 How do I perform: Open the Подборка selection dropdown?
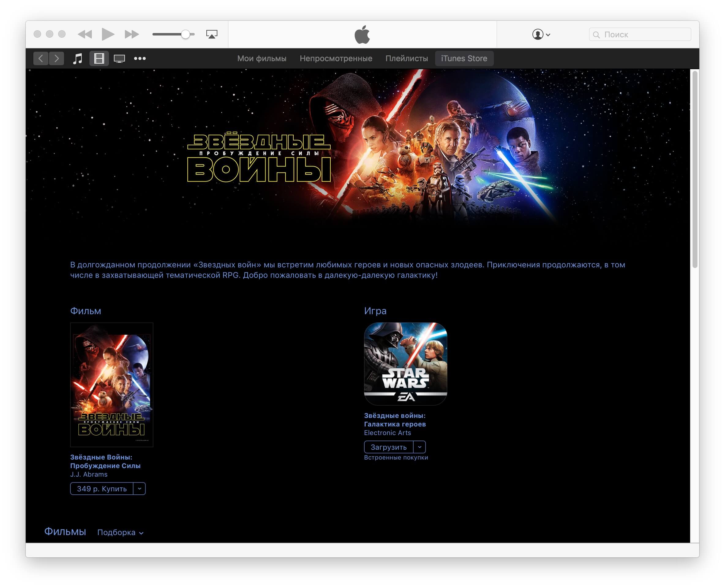point(120,532)
